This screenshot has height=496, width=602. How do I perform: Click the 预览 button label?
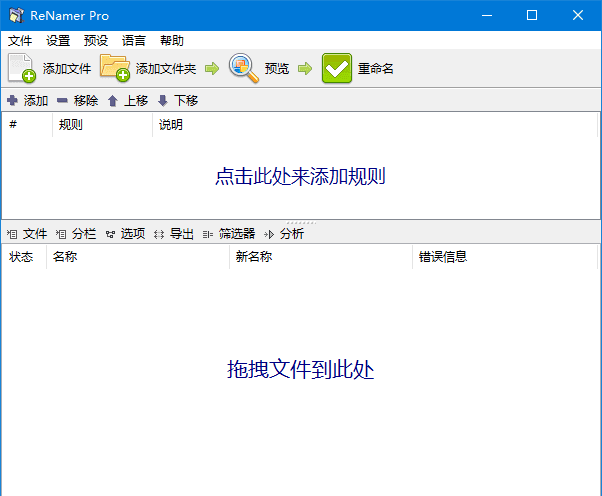(276, 69)
